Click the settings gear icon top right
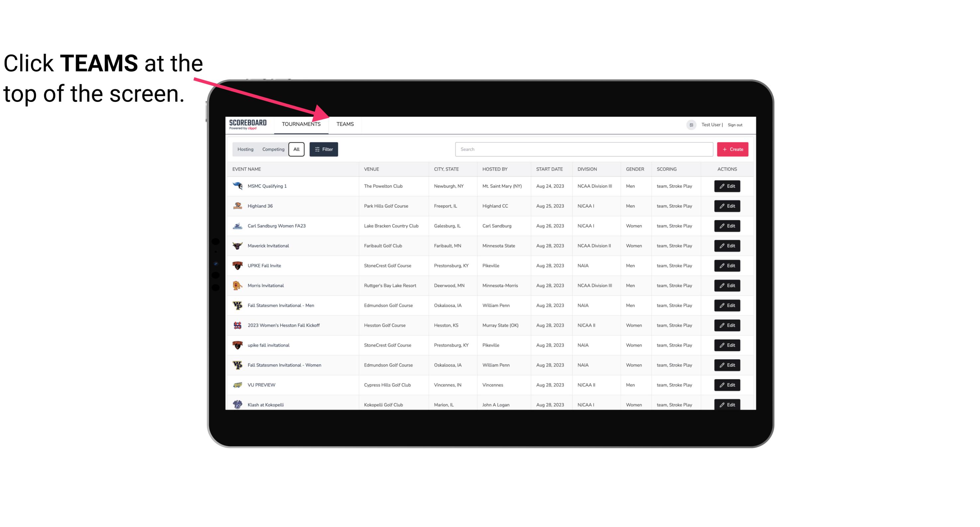The width and height of the screenshot is (980, 527). [x=691, y=124]
